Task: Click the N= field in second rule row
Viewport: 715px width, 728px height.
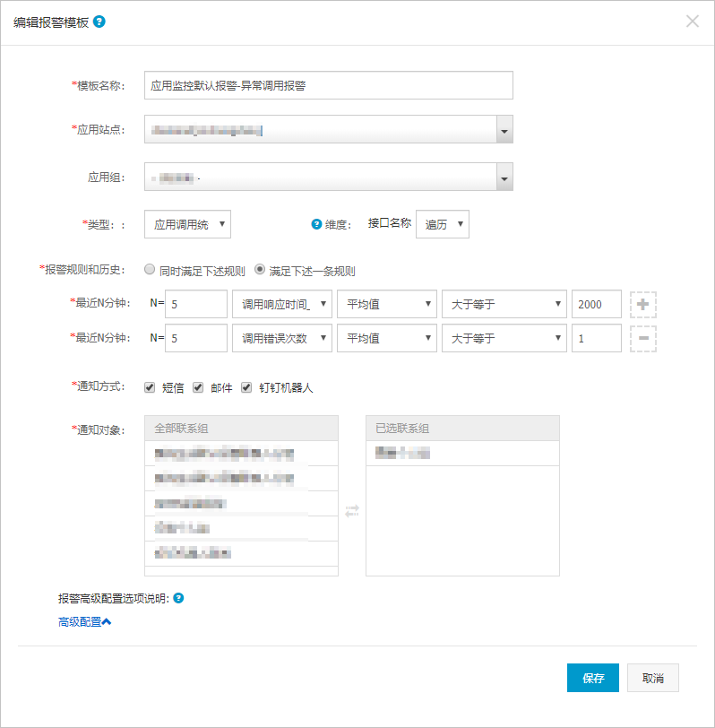Action: tap(196, 338)
